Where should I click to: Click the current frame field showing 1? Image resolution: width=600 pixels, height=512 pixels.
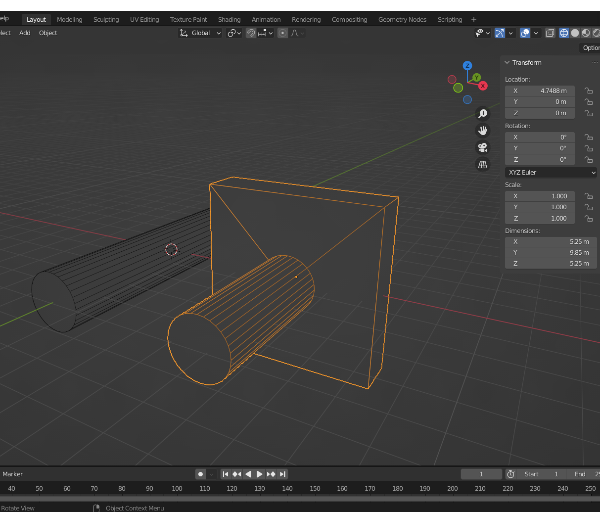pyautogui.click(x=481, y=474)
